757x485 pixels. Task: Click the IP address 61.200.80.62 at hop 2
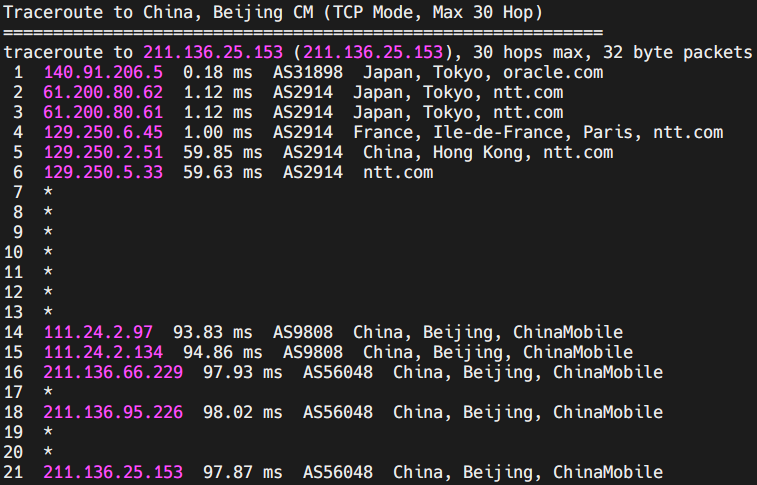[x=103, y=92]
